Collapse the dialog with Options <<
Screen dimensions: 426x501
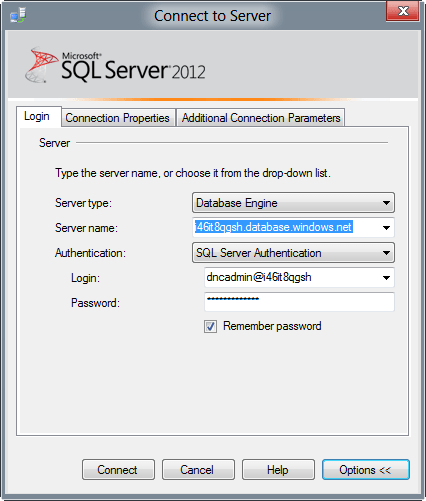tap(366, 470)
